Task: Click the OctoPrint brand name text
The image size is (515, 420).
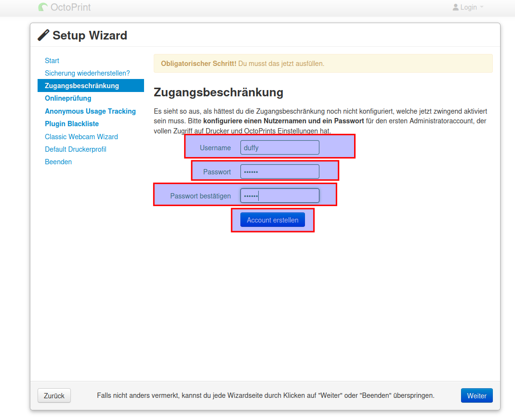Action: pyautogui.click(x=70, y=7)
